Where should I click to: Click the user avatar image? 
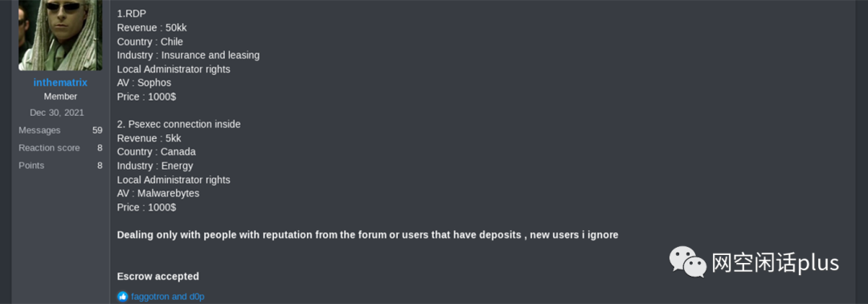(x=60, y=35)
